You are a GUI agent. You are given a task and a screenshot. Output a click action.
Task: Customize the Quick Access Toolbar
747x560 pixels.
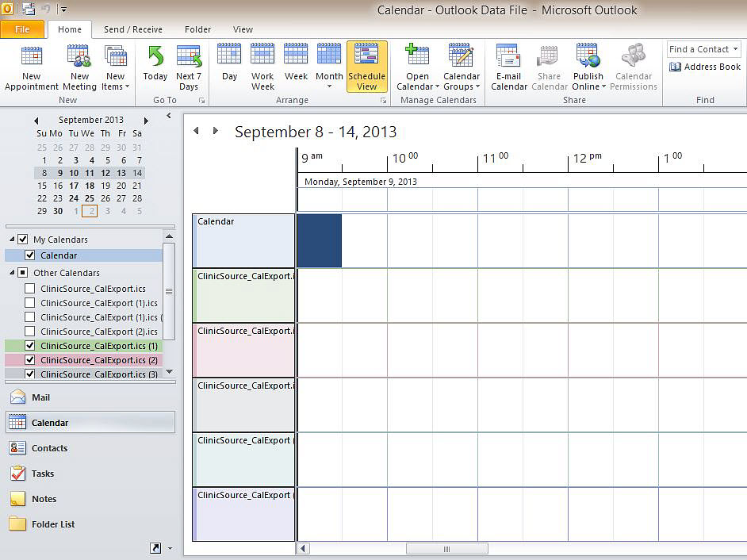point(63,9)
